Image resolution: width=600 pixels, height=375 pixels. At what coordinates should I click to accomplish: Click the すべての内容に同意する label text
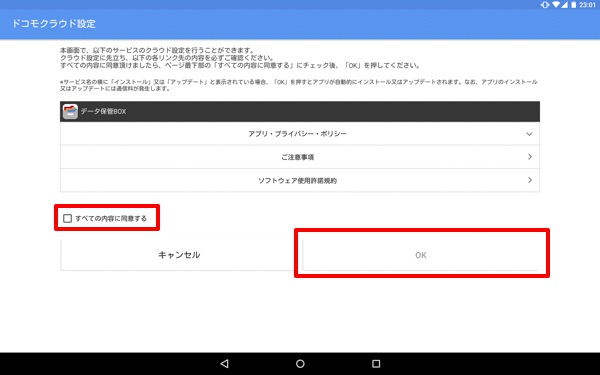pyautogui.click(x=111, y=218)
